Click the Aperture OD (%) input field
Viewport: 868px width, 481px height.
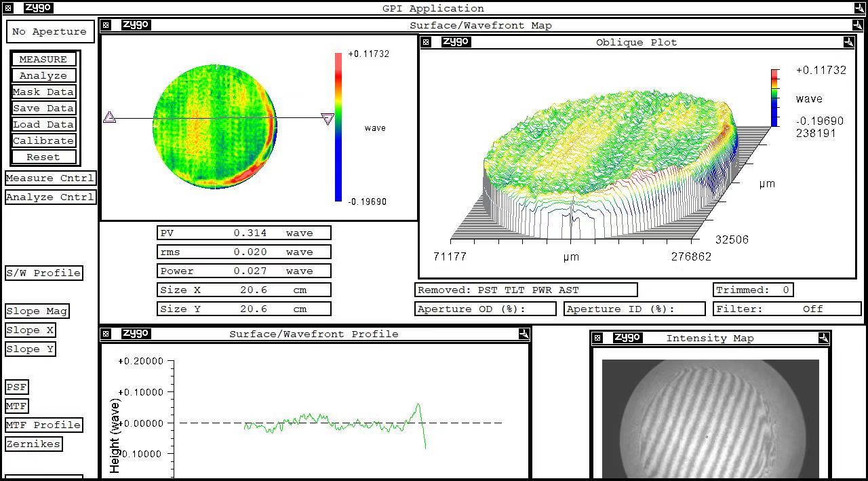(x=485, y=309)
